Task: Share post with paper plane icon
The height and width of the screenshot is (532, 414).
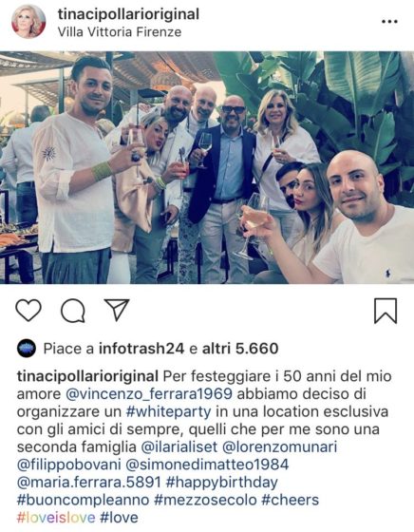Action: (117, 310)
